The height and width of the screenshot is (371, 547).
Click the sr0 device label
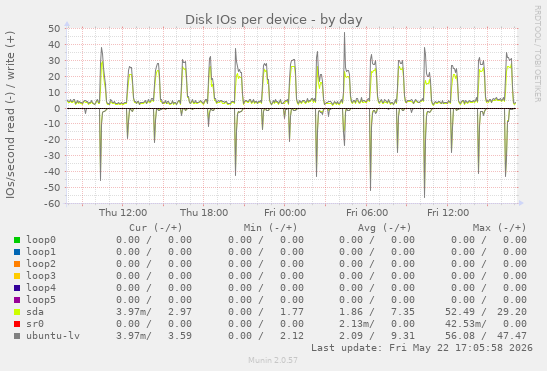35,324
